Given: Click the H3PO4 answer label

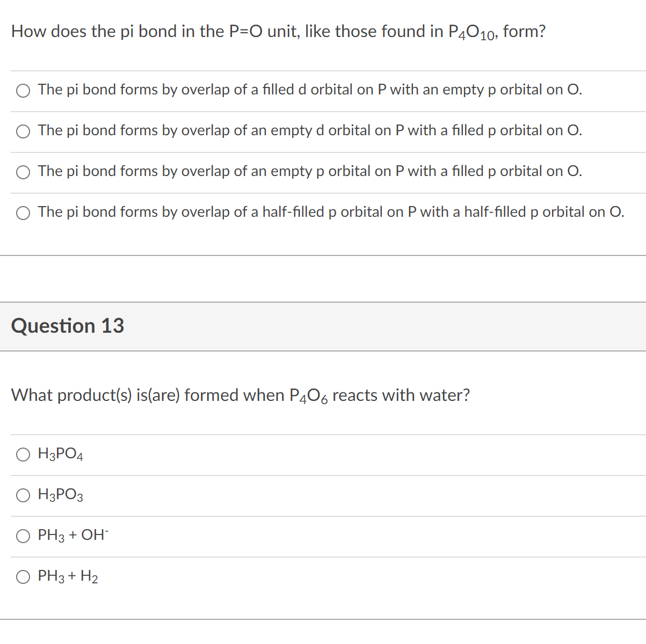Looking at the screenshot, I should click(x=61, y=455).
